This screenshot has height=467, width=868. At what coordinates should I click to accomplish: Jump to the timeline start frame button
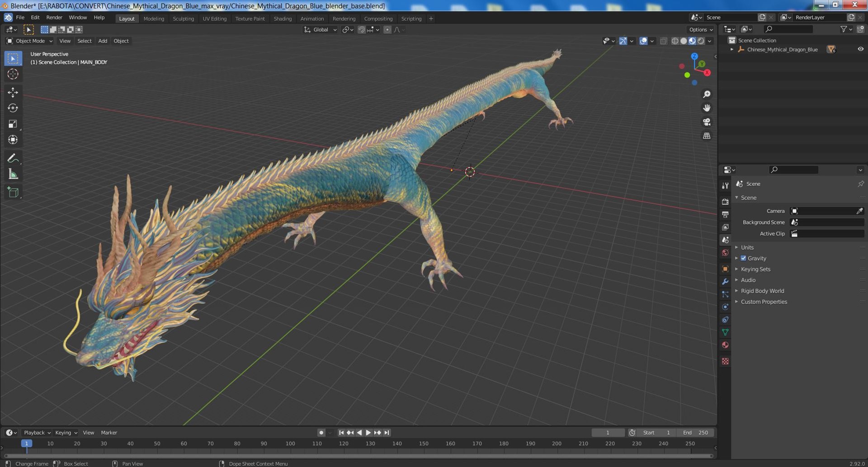point(341,433)
